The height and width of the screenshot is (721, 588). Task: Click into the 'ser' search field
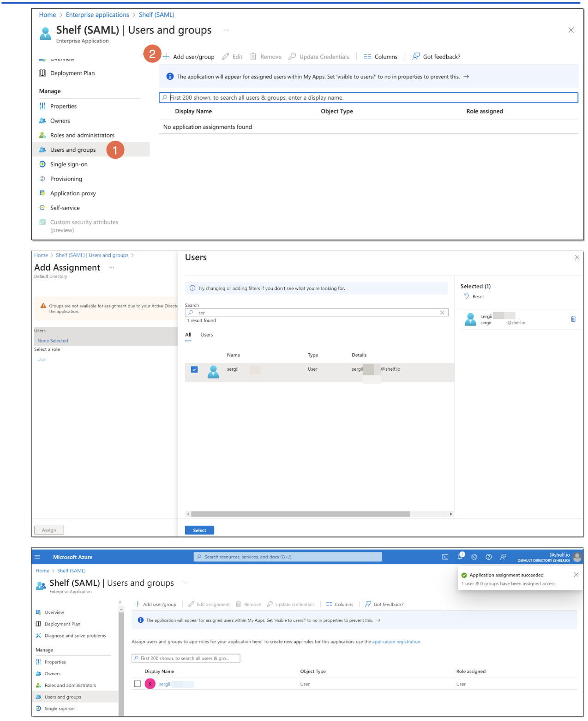tap(317, 312)
